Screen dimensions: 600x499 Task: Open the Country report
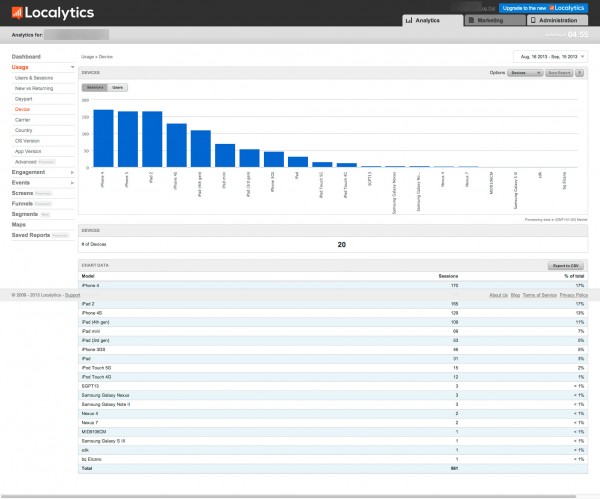point(24,130)
